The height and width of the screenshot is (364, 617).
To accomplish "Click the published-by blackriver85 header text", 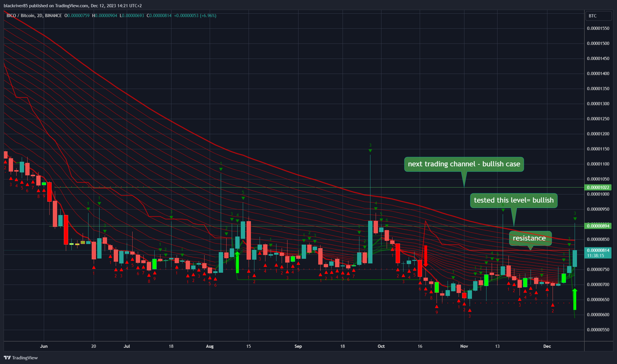I will click(73, 6).
